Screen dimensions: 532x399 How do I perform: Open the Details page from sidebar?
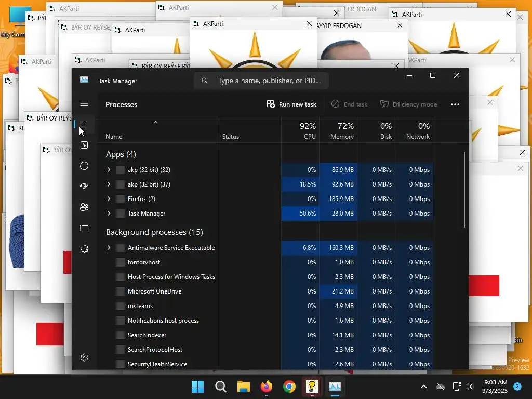(84, 228)
